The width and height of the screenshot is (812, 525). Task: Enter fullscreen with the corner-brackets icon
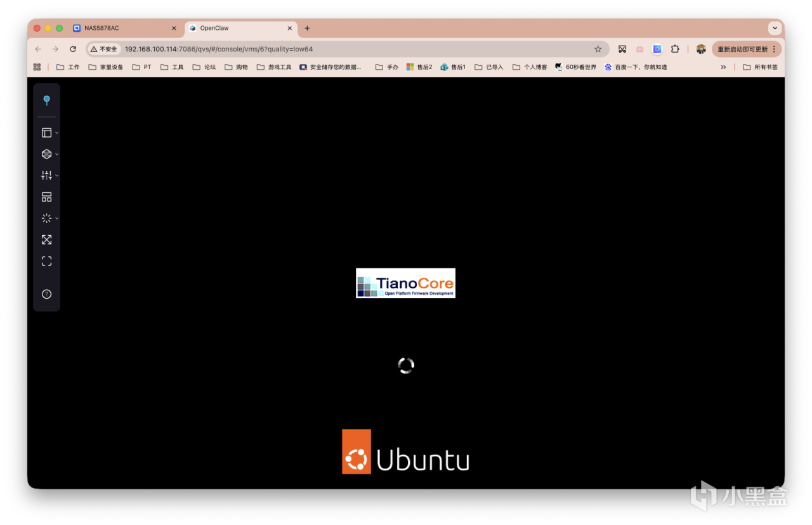[x=46, y=261]
